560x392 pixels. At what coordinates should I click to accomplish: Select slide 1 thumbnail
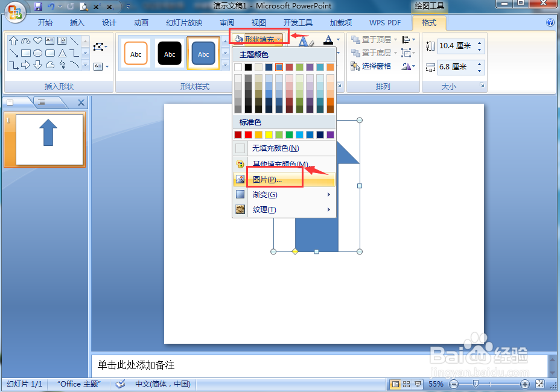[49, 139]
